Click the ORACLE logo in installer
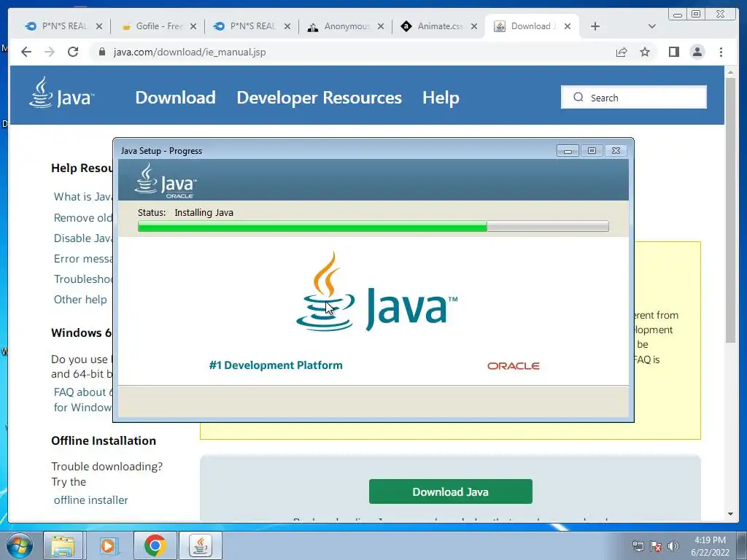Viewport: 747px width, 560px height. click(x=513, y=366)
